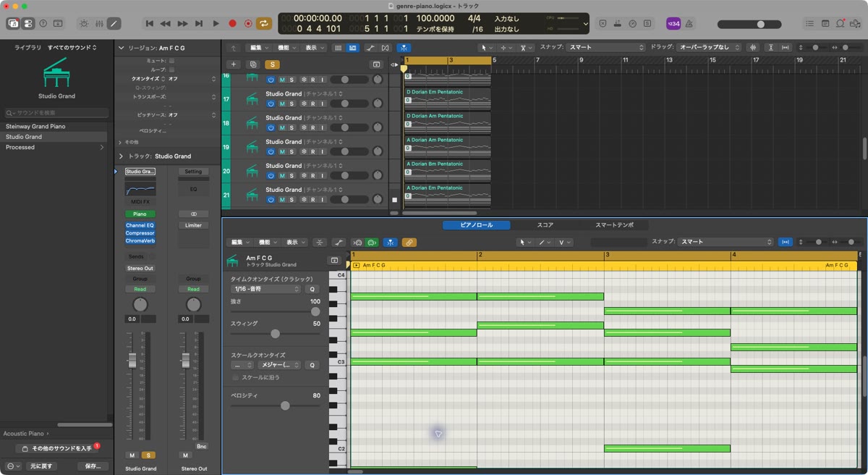Screen dimensions: 868x475
Task: Toggle the Count-in 1234 button
Action: pyautogui.click(x=673, y=23)
